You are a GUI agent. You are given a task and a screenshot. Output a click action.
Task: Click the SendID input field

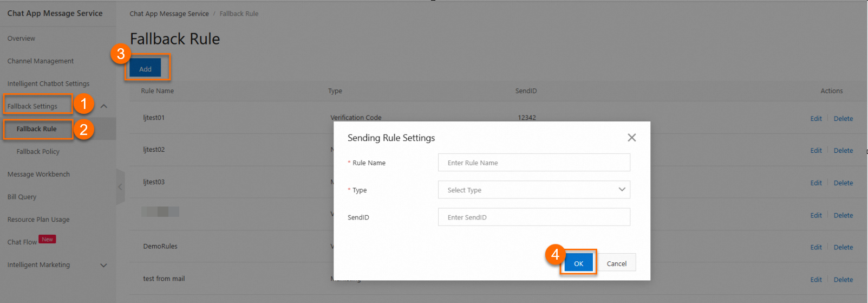coord(533,217)
